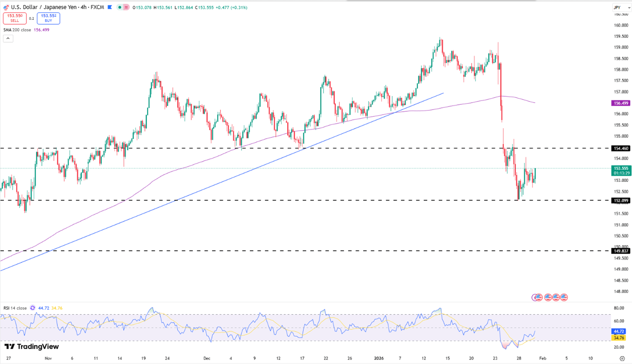Screen dimensions: 632x364
Task: Click the green market status dot
Action: click(x=120, y=7)
